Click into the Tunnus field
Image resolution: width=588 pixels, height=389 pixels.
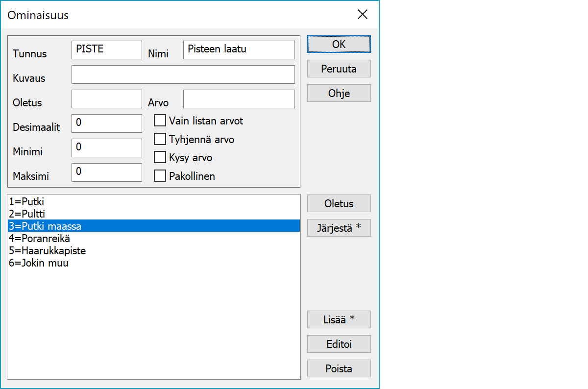pyautogui.click(x=106, y=50)
